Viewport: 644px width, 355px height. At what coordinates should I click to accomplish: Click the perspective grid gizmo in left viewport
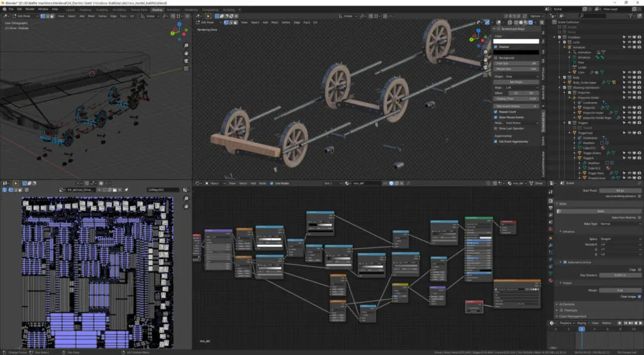click(186, 68)
